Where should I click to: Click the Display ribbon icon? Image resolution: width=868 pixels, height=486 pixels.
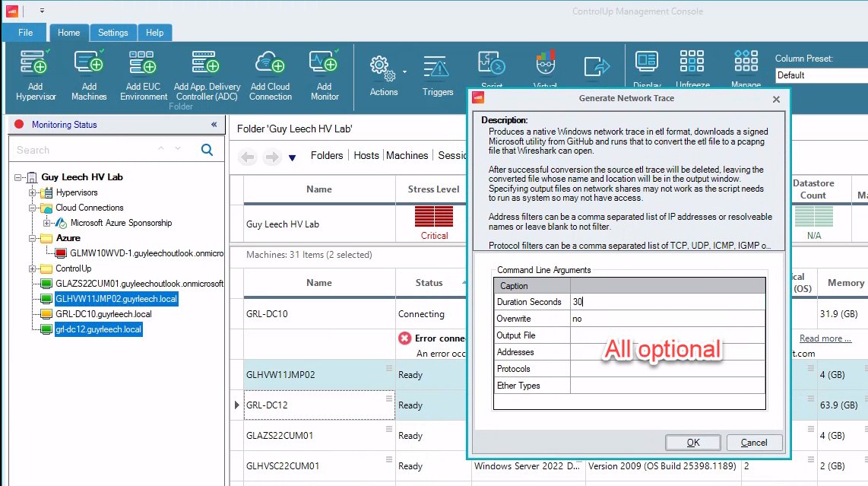pyautogui.click(x=647, y=62)
